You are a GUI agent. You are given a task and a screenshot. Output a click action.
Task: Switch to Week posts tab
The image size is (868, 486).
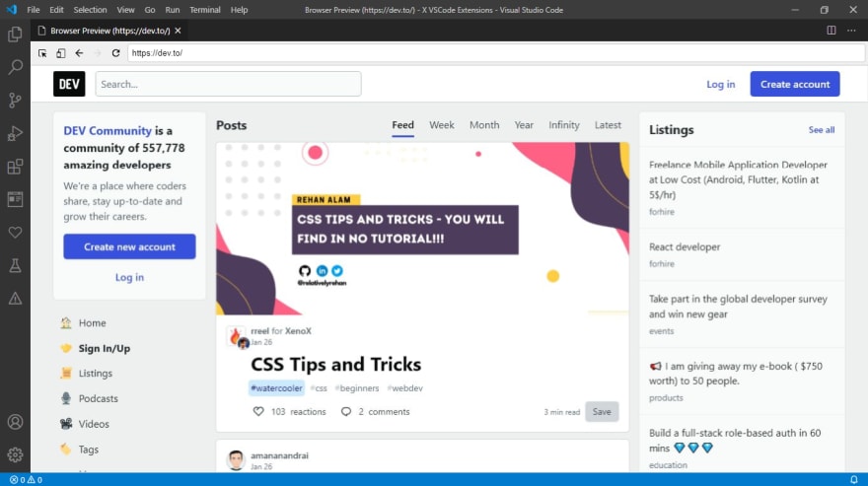(442, 125)
